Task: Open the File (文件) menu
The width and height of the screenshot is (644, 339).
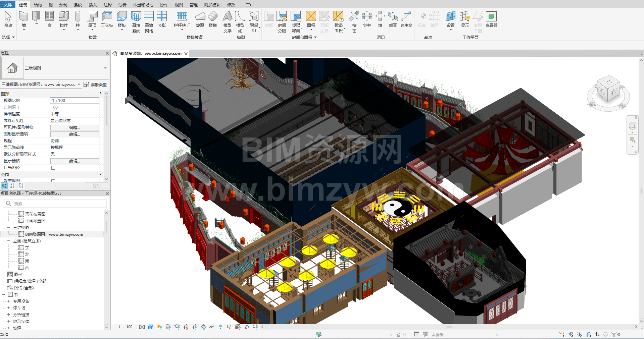Action: tap(8, 5)
